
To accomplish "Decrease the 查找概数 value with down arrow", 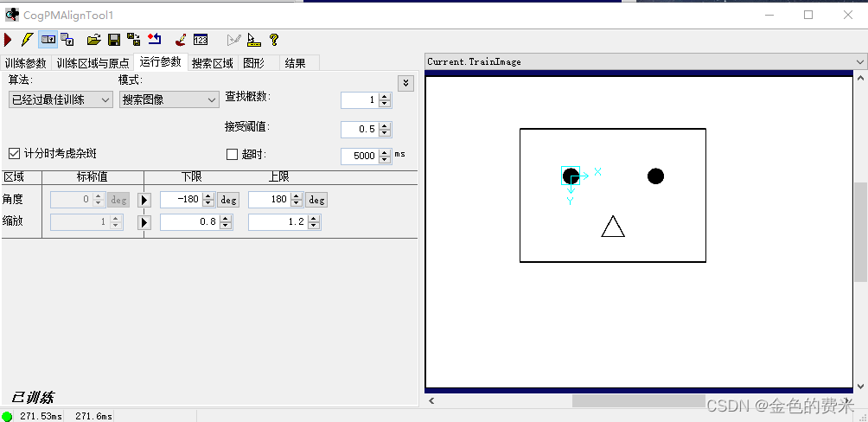I will [386, 104].
